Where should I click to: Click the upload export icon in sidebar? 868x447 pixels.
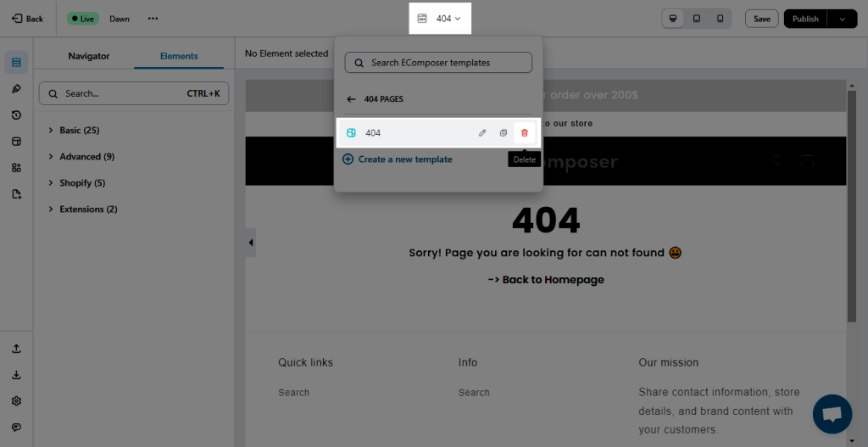click(17, 349)
